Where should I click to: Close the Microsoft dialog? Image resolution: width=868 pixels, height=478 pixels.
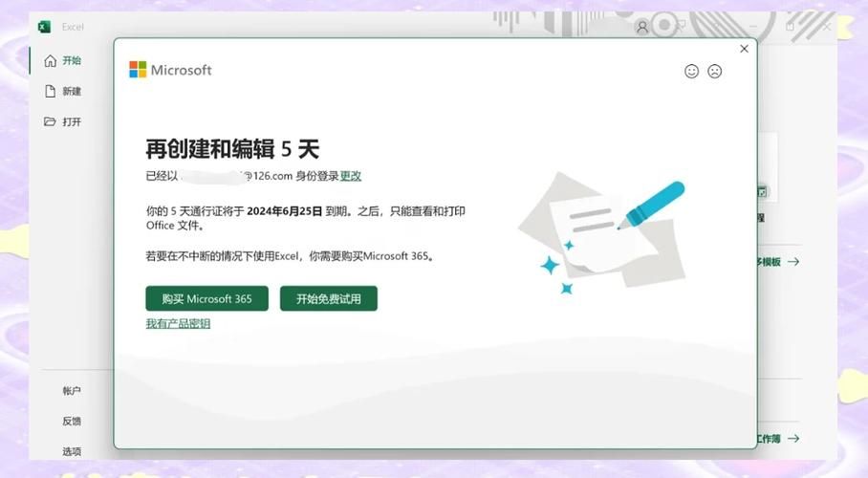click(744, 49)
